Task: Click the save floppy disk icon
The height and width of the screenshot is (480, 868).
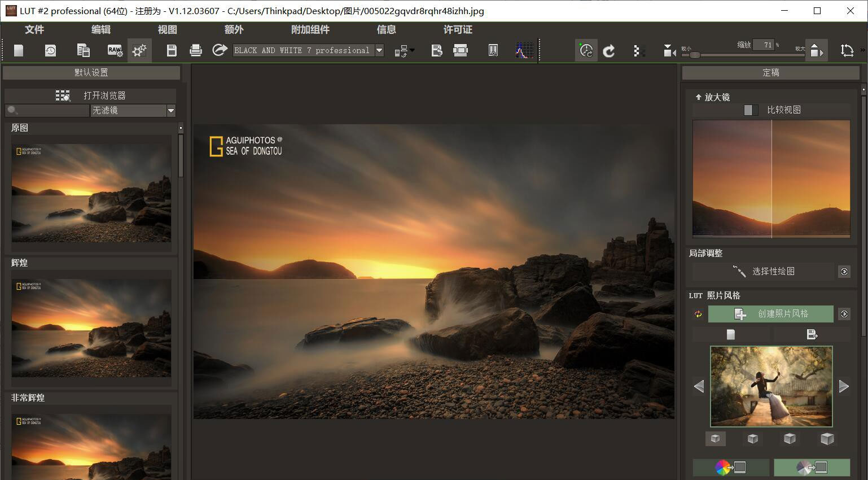Action: [172, 51]
